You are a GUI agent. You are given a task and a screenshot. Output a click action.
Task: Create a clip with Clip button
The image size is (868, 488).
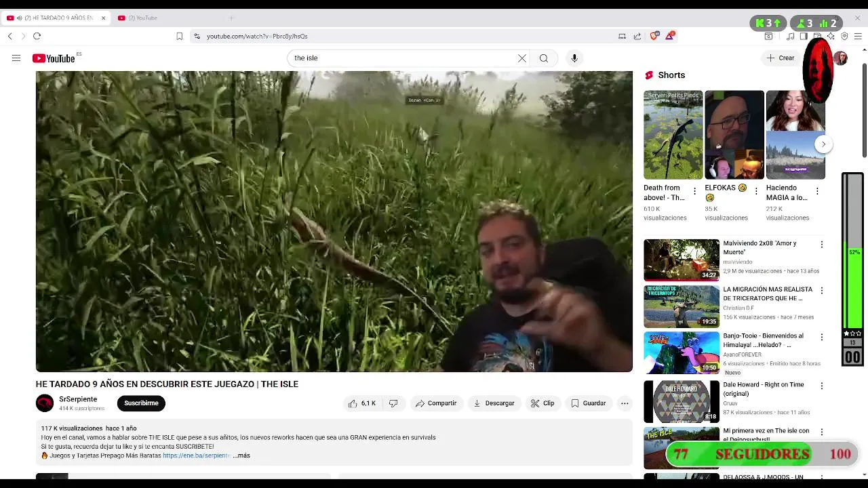pos(542,403)
